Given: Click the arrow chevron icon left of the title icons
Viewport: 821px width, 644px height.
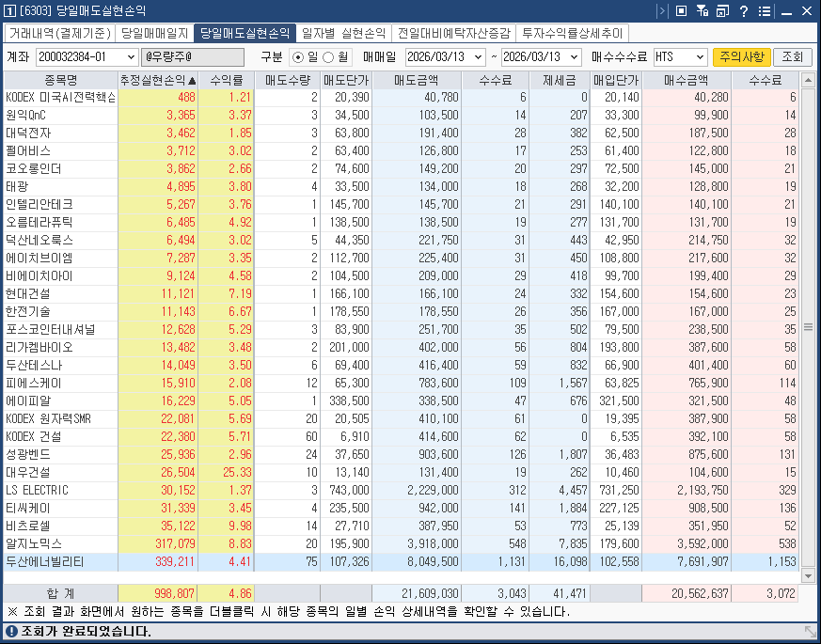Looking at the screenshot, I should [x=661, y=11].
